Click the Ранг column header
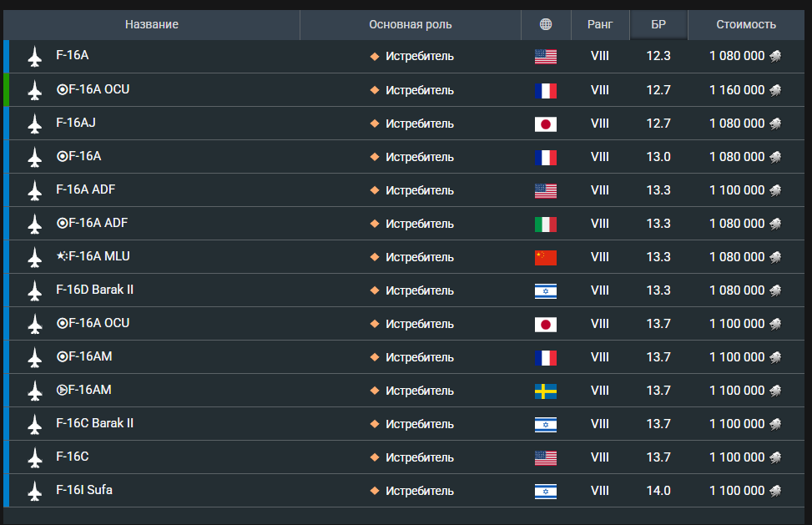Image resolution: width=812 pixels, height=525 pixels. coord(600,25)
